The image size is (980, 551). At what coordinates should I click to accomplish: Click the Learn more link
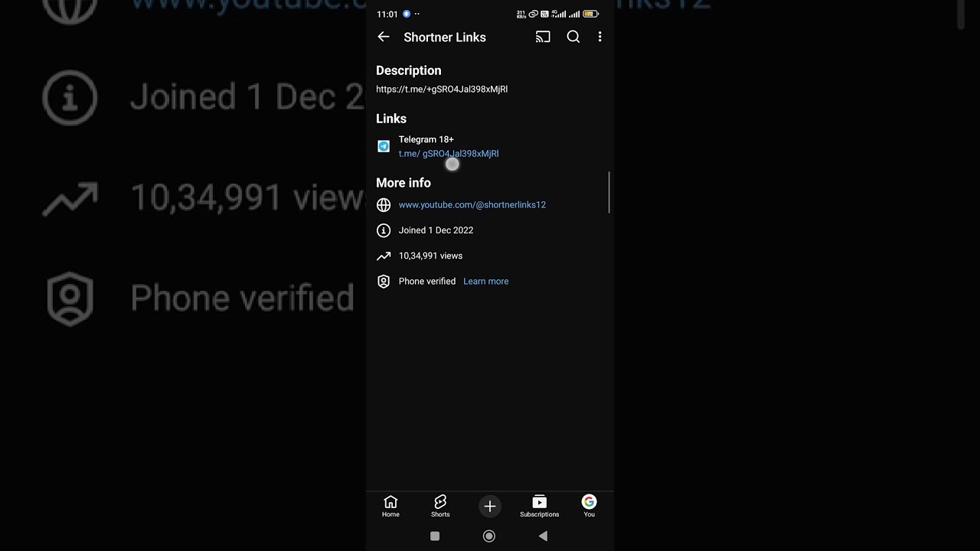[x=485, y=282]
